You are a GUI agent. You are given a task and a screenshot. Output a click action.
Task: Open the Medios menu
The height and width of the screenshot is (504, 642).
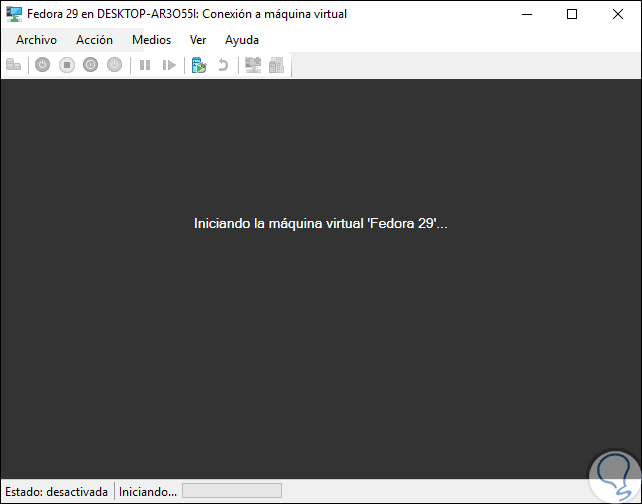tap(151, 40)
